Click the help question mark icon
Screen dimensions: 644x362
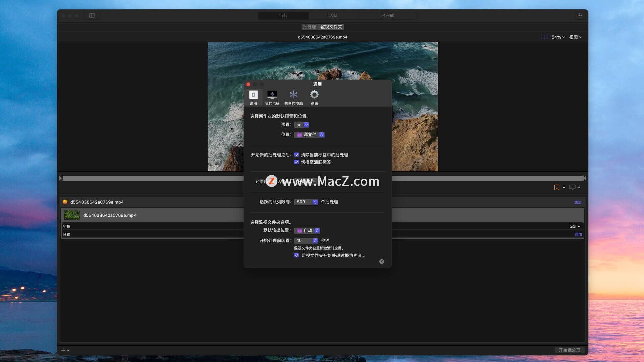pyautogui.click(x=381, y=262)
